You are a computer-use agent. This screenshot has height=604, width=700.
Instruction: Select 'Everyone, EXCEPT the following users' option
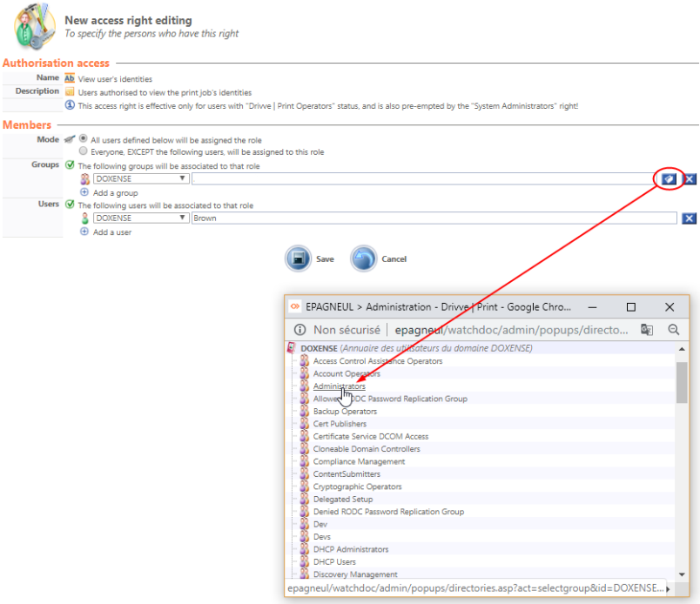click(x=83, y=151)
